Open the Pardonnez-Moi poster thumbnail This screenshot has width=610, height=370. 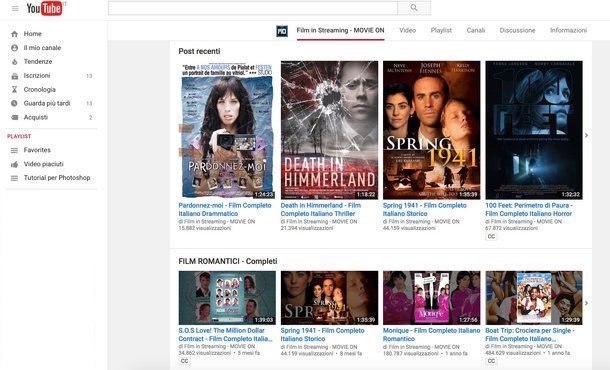(227, 130)
